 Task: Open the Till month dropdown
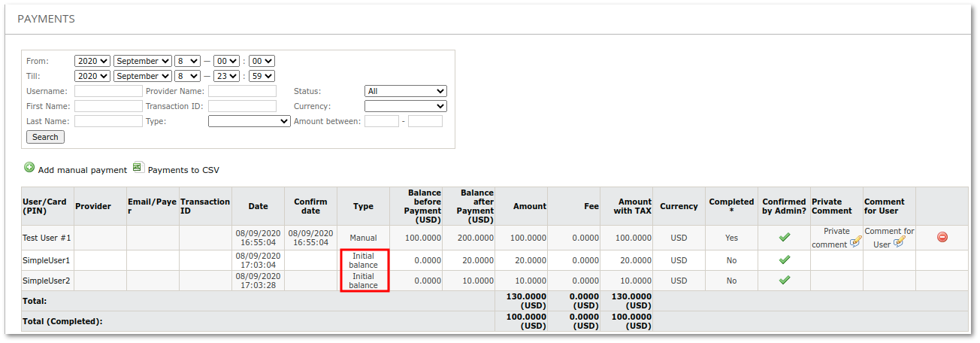(x=141, y=76)
